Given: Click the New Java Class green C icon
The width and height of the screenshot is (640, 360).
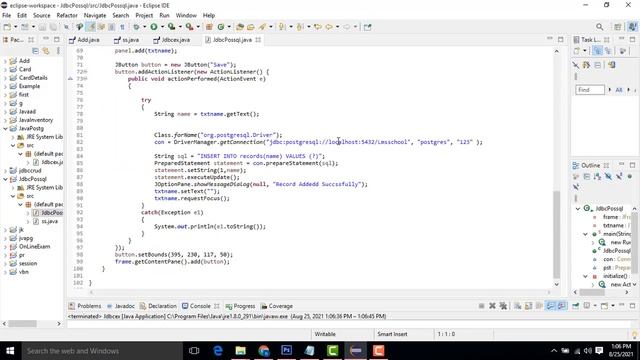Looking at the screenshot, I should 221,27.
